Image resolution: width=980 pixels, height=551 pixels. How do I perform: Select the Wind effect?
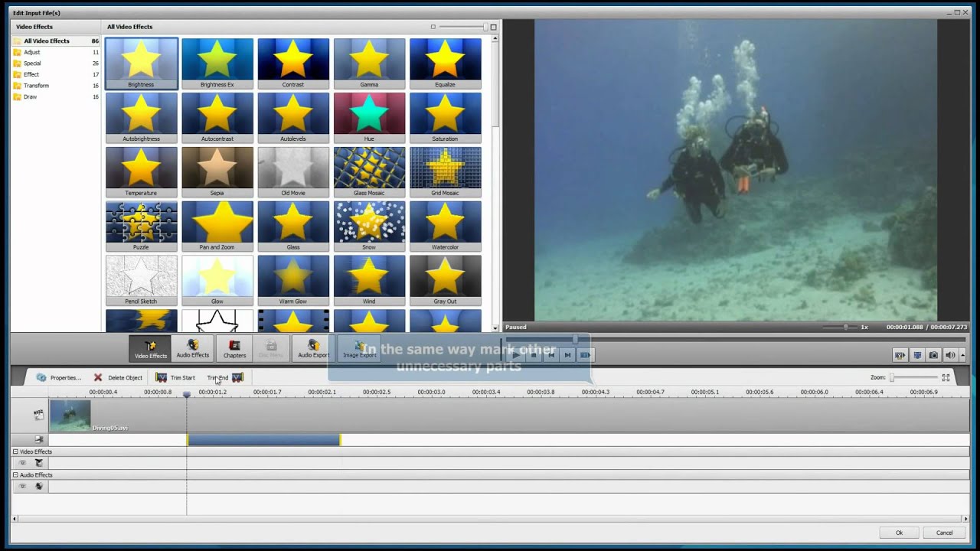(369, 281)
